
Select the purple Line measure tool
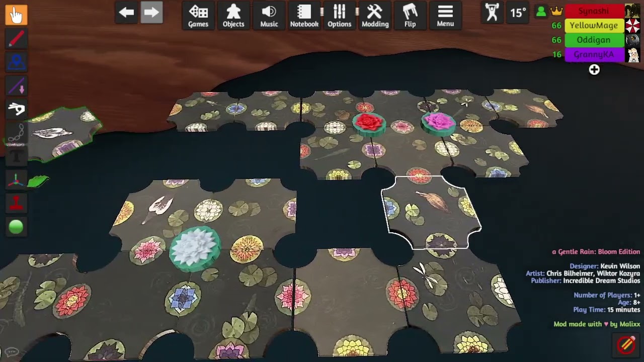tap(16, 86)
